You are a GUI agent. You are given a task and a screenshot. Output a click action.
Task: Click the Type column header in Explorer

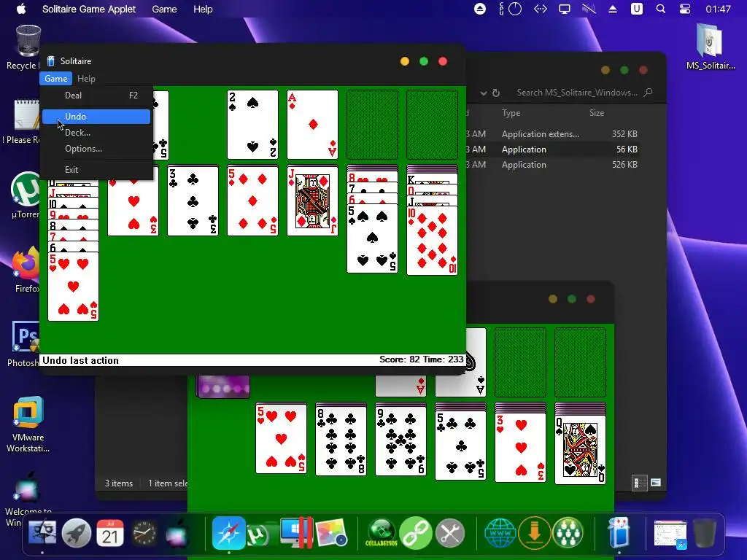(x=511, y=113)
